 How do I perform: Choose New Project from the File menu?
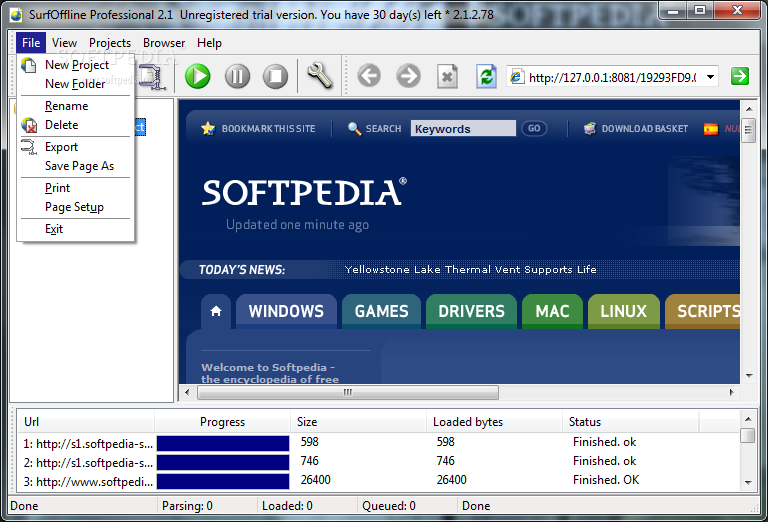(76, 65)
